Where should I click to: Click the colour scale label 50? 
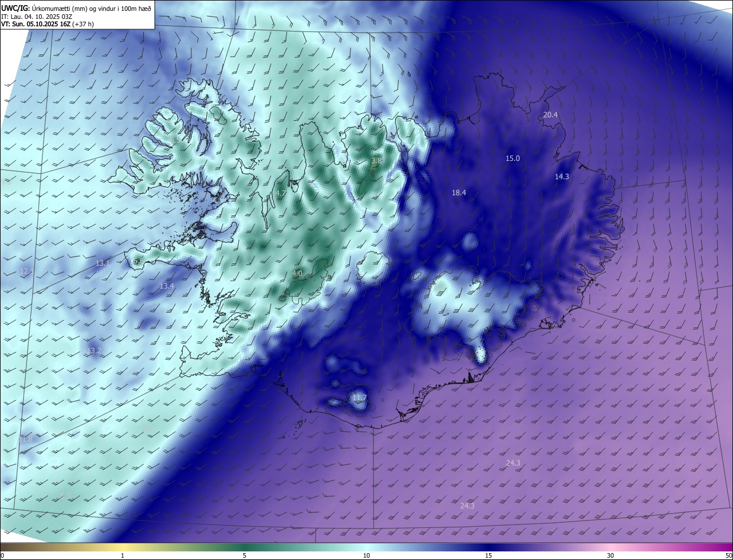point(728,555)
